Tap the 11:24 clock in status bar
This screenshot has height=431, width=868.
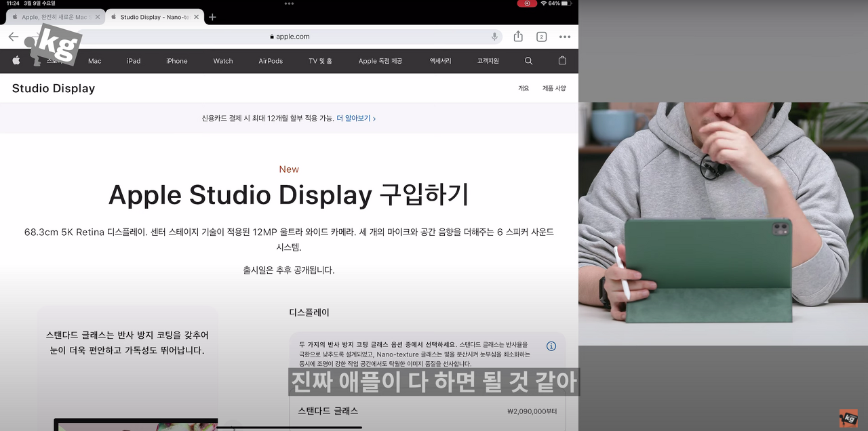point(12,3)
